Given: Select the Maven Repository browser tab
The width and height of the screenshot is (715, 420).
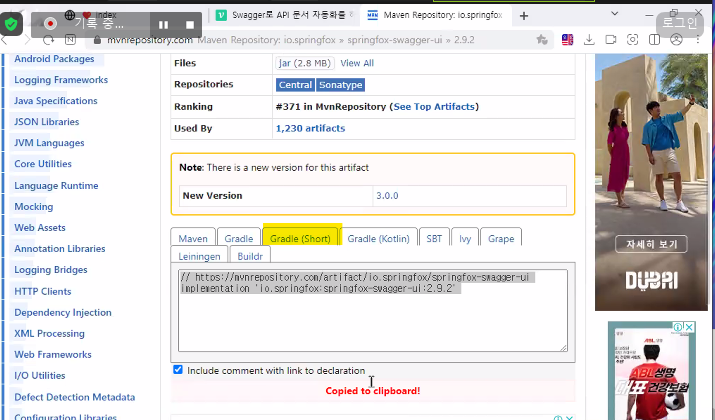Looking at the screenshot, I should [x=436, y=15].
